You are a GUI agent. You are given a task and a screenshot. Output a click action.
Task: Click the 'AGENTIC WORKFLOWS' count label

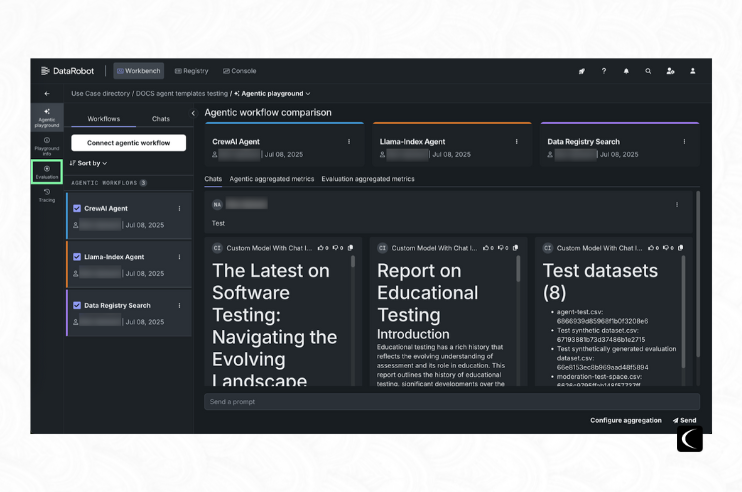pos(143,183)
